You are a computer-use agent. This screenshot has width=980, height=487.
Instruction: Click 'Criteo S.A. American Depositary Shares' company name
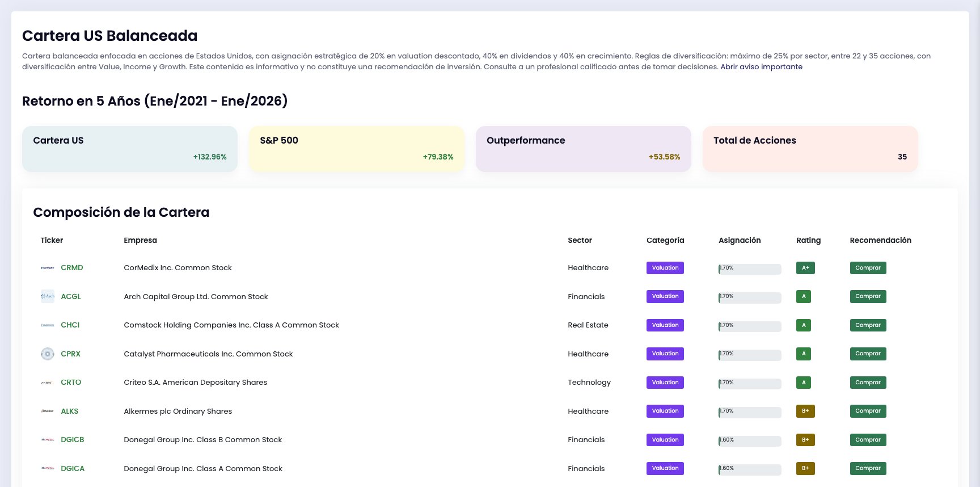click(195, 383)
